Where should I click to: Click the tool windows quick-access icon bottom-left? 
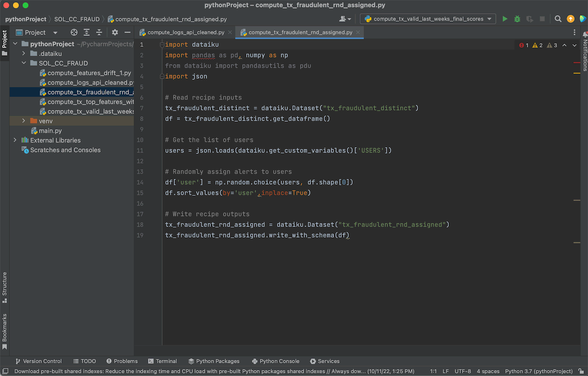pos(6,371)
